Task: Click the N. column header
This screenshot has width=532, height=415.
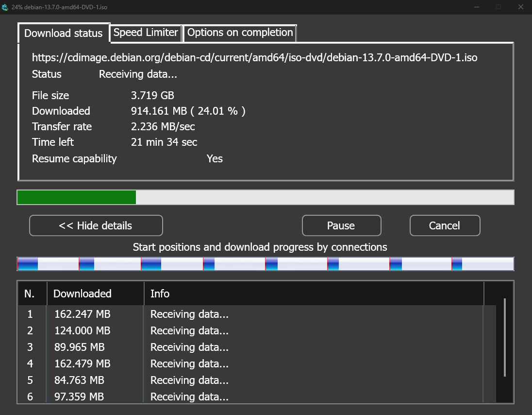Action: click(32, 294)
